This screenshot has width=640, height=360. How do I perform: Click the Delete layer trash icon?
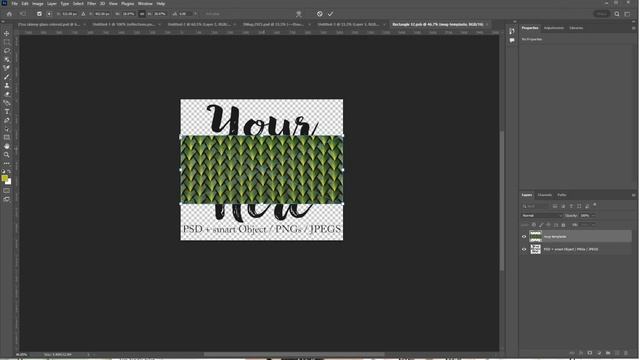coord(626,353)
